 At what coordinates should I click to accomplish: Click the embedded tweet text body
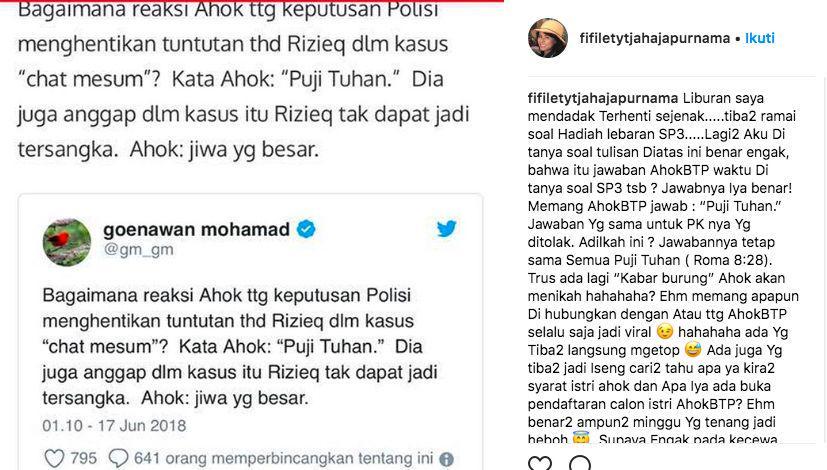pos(240,346)
